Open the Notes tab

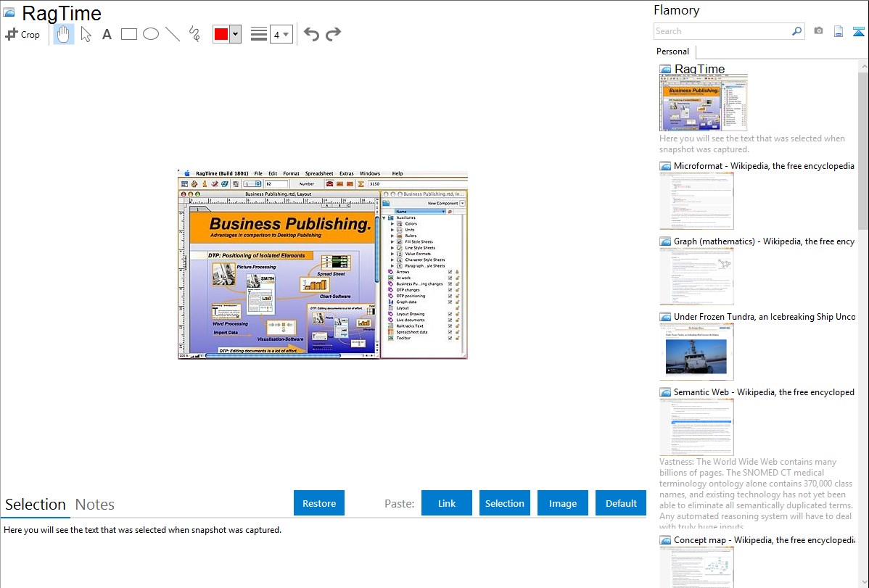pos(95,505)
